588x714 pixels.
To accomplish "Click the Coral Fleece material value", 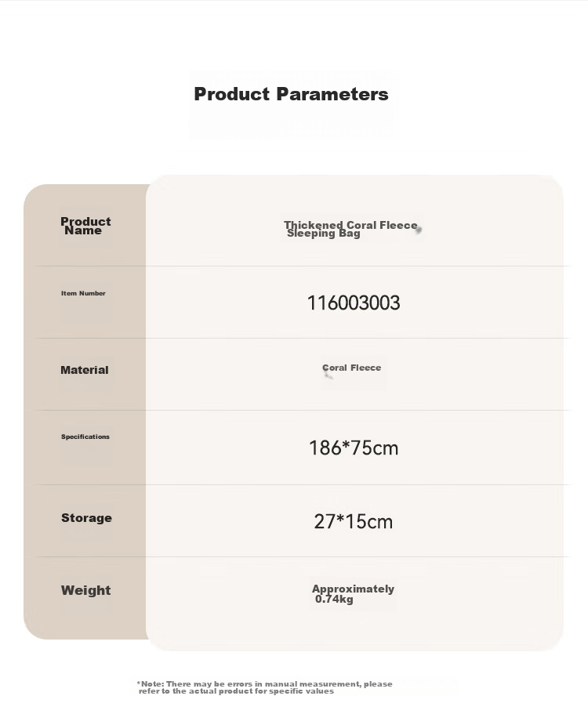I will click(x=351, y=368).
